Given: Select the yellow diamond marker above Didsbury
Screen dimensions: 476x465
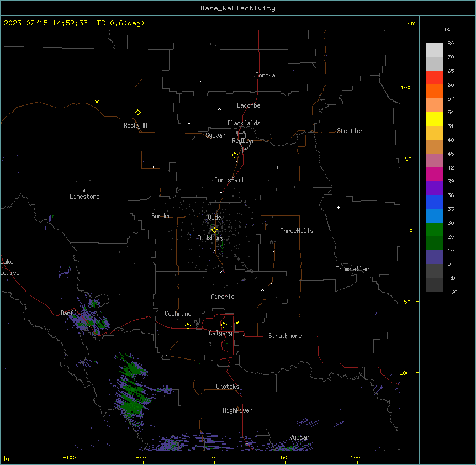Looking at the screenshot, I should click(214, 230).
